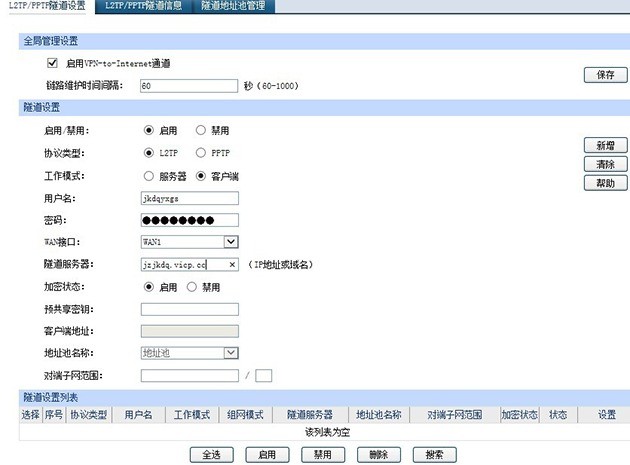Viewport: 630px width, 465px height.
Task: Switch to L2TP/PPTP隧道信息 tab
Action: [x=143, y=6]
